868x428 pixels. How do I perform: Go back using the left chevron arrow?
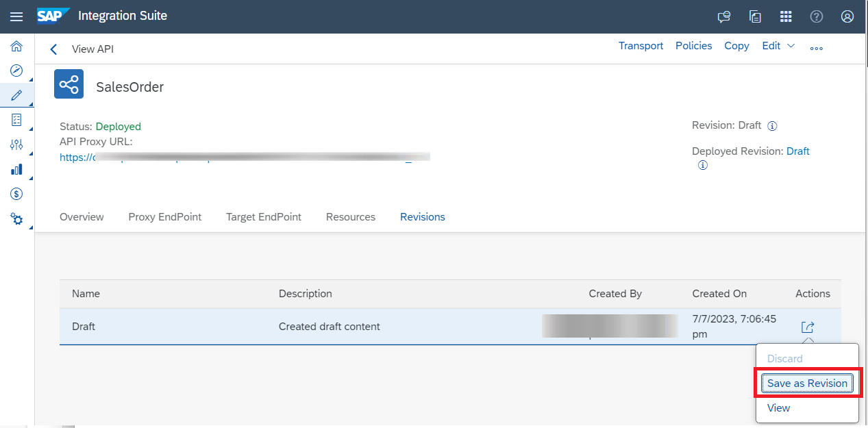53,49
